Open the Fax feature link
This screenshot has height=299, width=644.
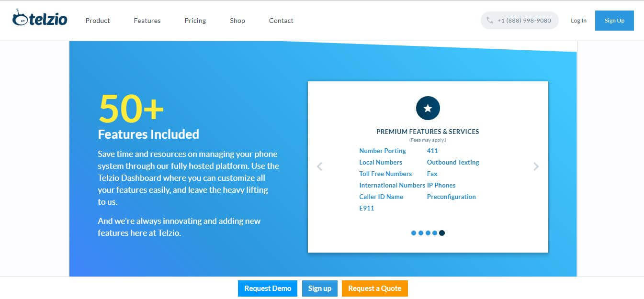[x=432, y=174]
